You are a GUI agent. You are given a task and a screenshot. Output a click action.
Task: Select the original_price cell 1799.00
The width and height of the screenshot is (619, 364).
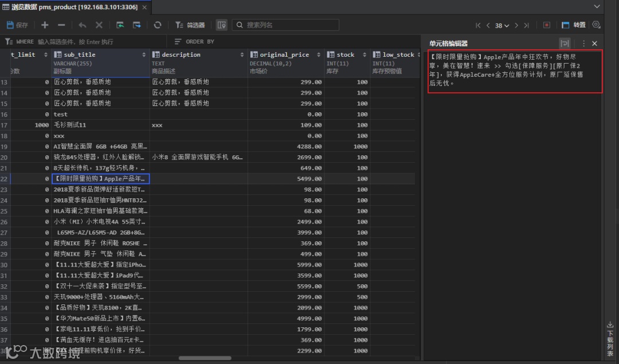286,329
